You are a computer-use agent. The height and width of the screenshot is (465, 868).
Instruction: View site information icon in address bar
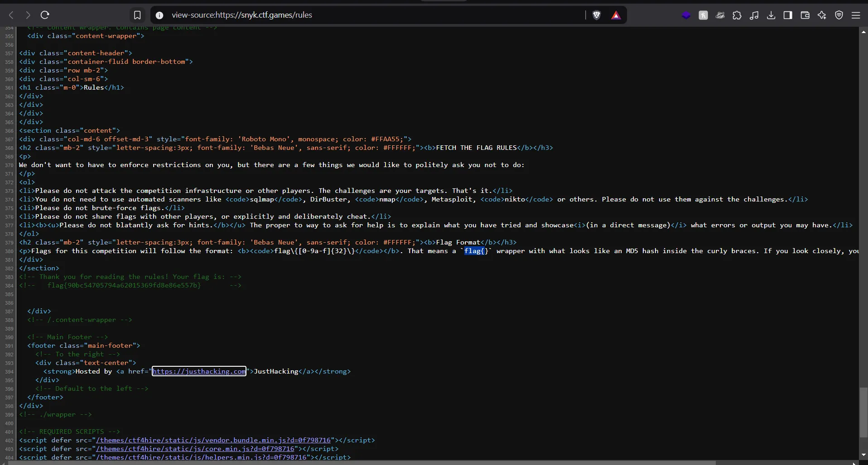click(x=159, y=15)
